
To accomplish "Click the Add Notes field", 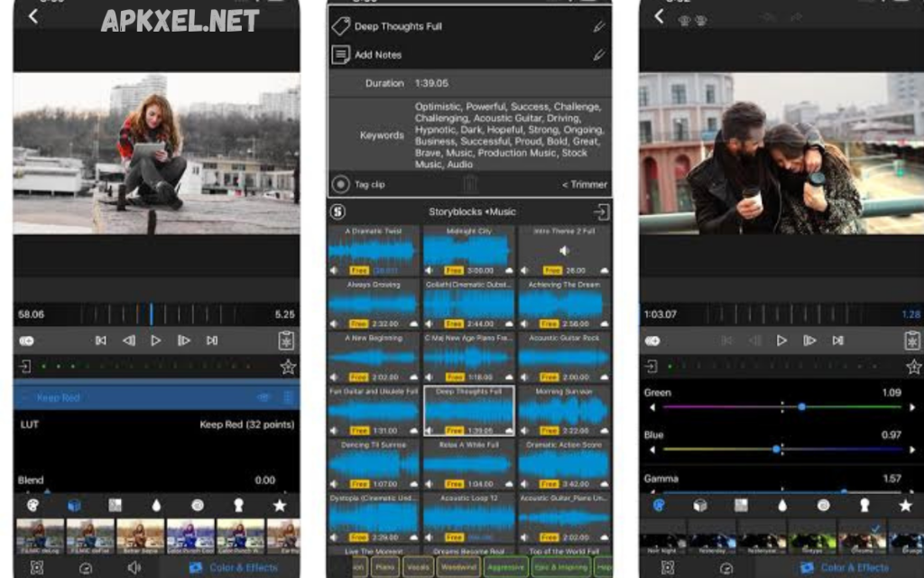I will 469,54.
